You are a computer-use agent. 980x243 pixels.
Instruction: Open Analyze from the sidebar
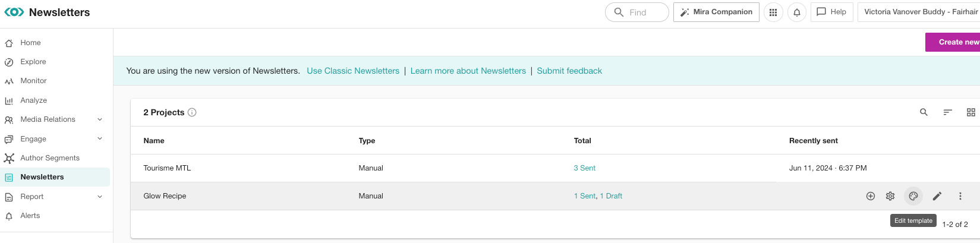[x=33, y=100]
